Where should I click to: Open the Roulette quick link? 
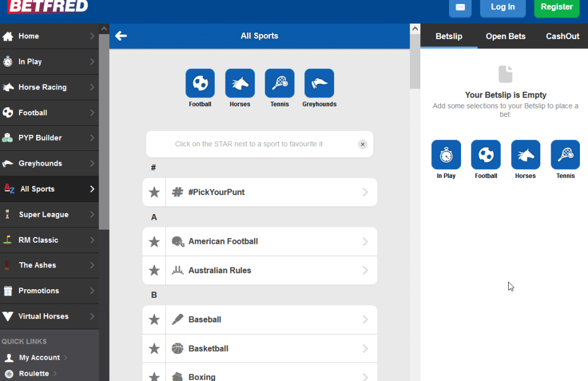click(x=34, y=374)
